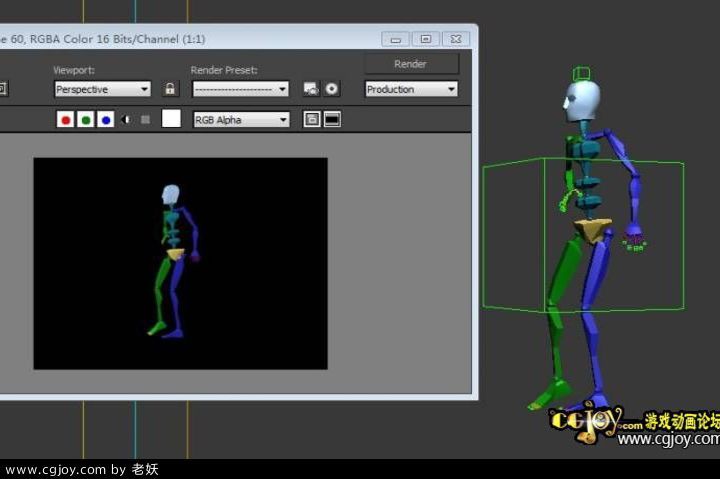
Task: Enable the blue channel button
Action: click(x=106, y=120)
